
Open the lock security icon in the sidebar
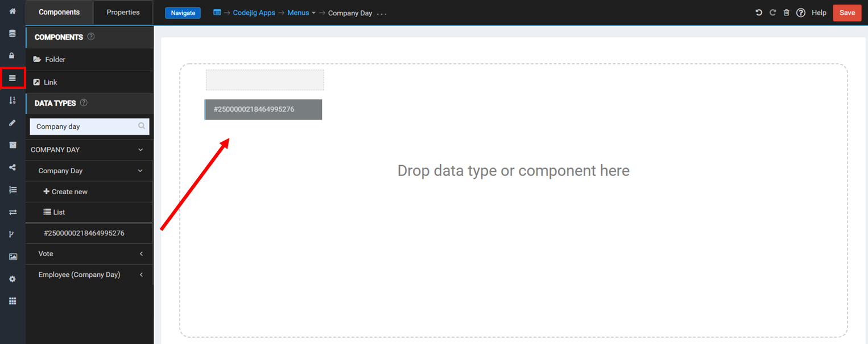[13, 56]
